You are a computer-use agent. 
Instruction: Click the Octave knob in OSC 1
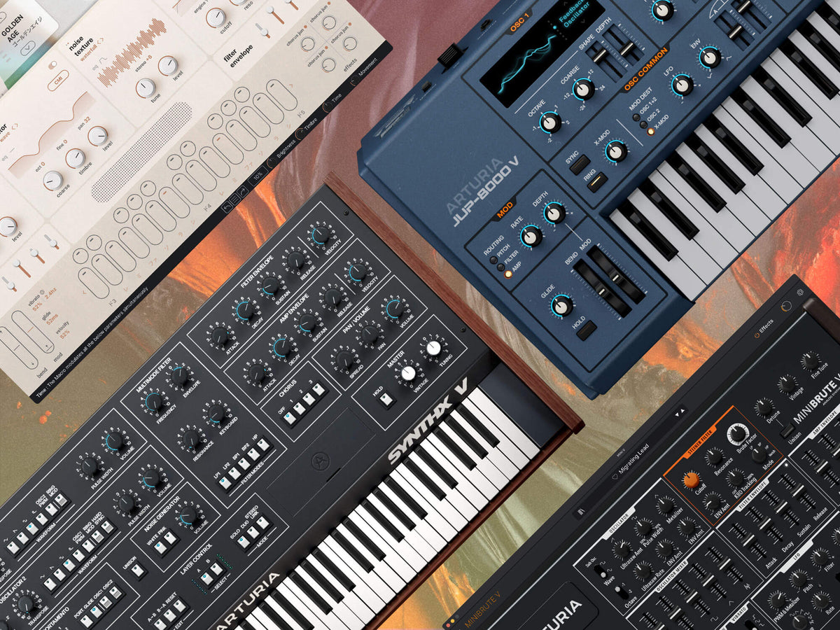click(550, 122)
